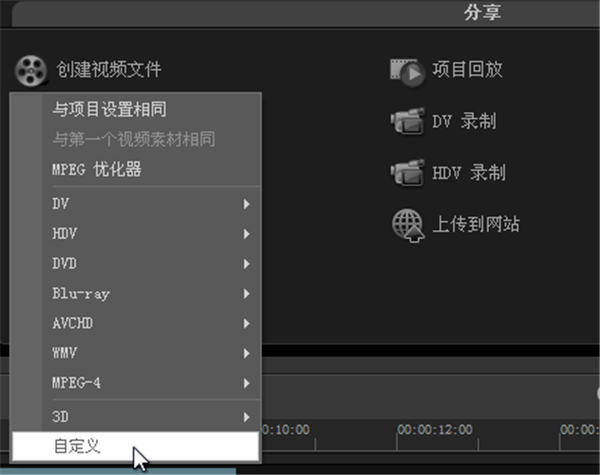
Task: Expand the HDV submenu
Action: coord(136,233)
